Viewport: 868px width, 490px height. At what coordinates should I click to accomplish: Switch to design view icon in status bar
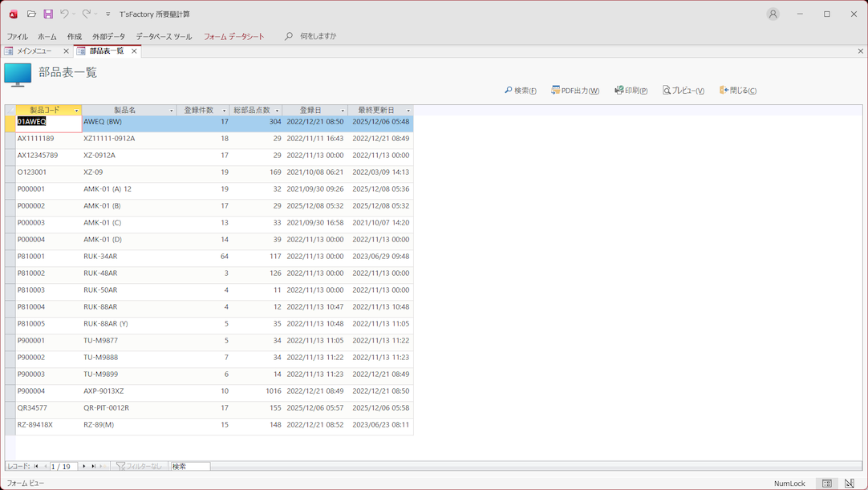(850, 484)
